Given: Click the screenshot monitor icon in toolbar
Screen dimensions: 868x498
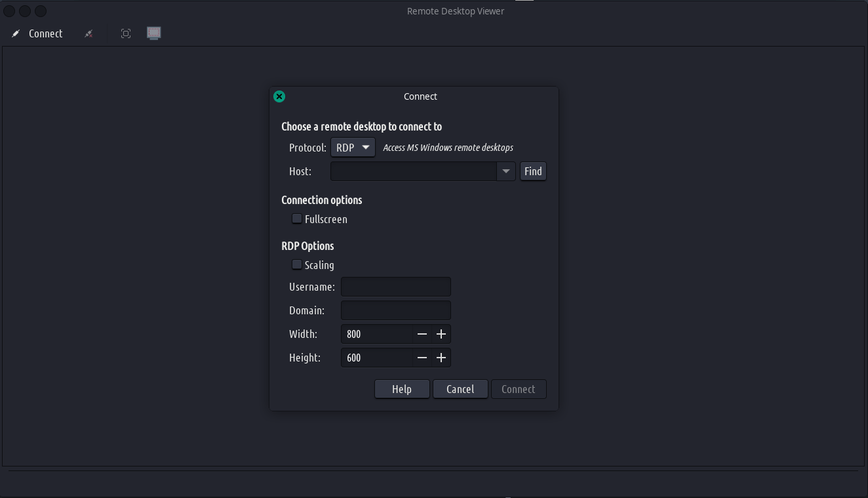Looking at the screenshot, I should pos(153,33).
